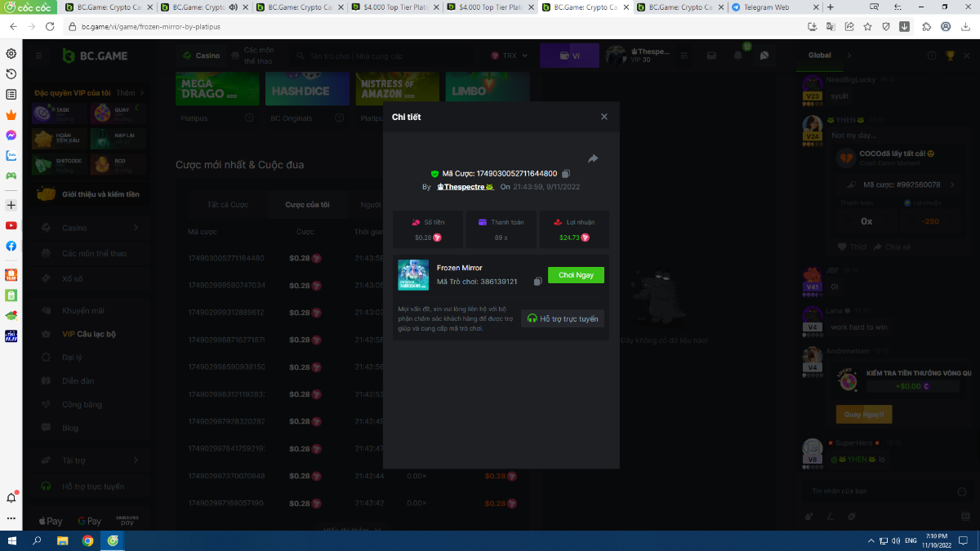Open history icon in browser sidebar
Screen dimensions: 980x551
[11, 74]
